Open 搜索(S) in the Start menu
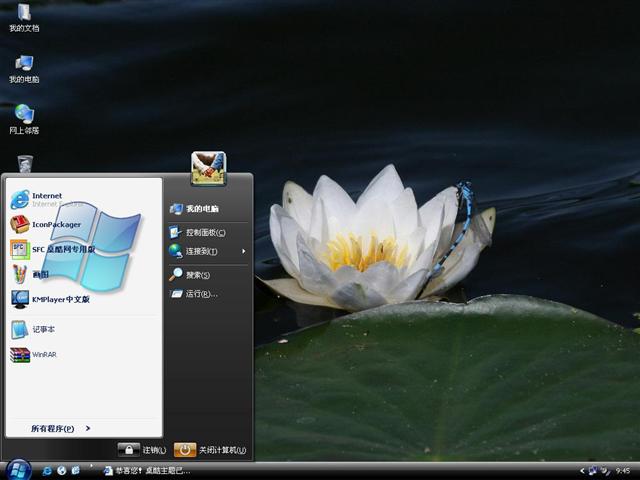The height and width of the screenshot is (480, 640). [x=190, y=275]
